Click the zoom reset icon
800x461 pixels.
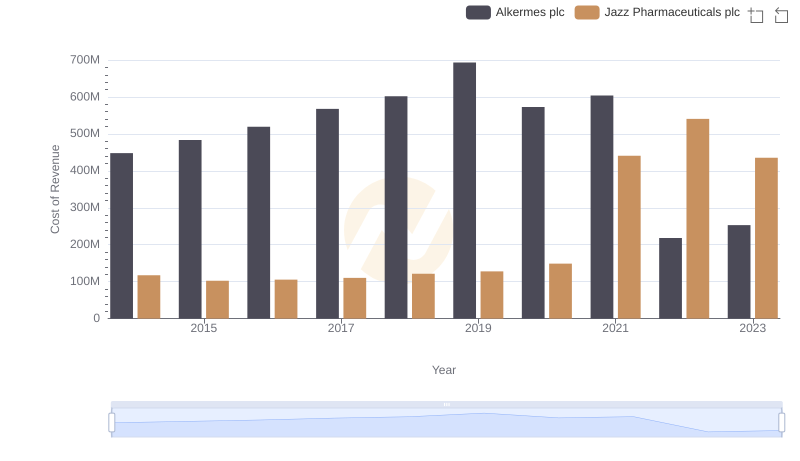click(781, 15)
